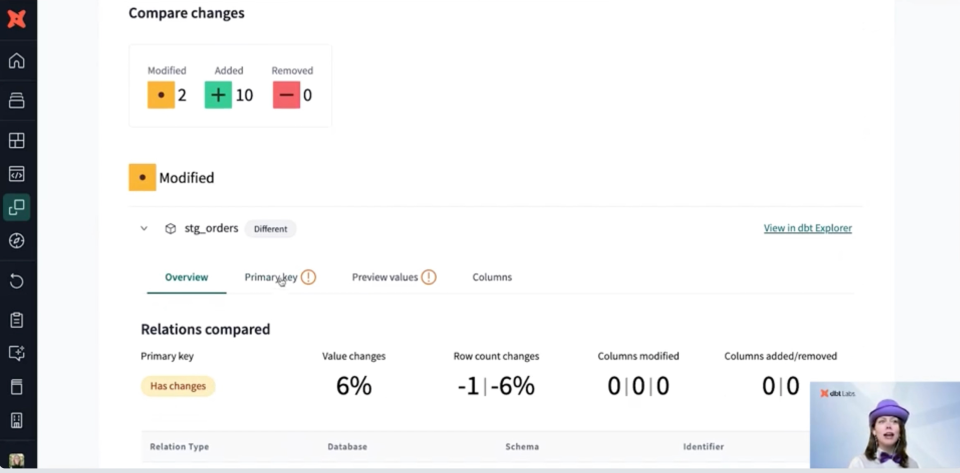Go to Home in the sidebar

coord(17,61)
